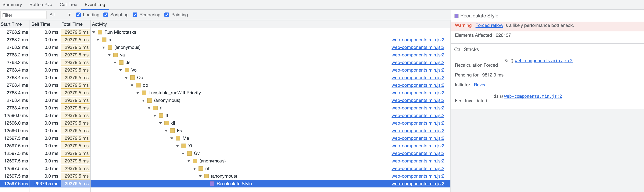Collapse the 'ya' function row
Viewport: 644px width, 192px height.
pyautogui.click(x=109, y=55)
